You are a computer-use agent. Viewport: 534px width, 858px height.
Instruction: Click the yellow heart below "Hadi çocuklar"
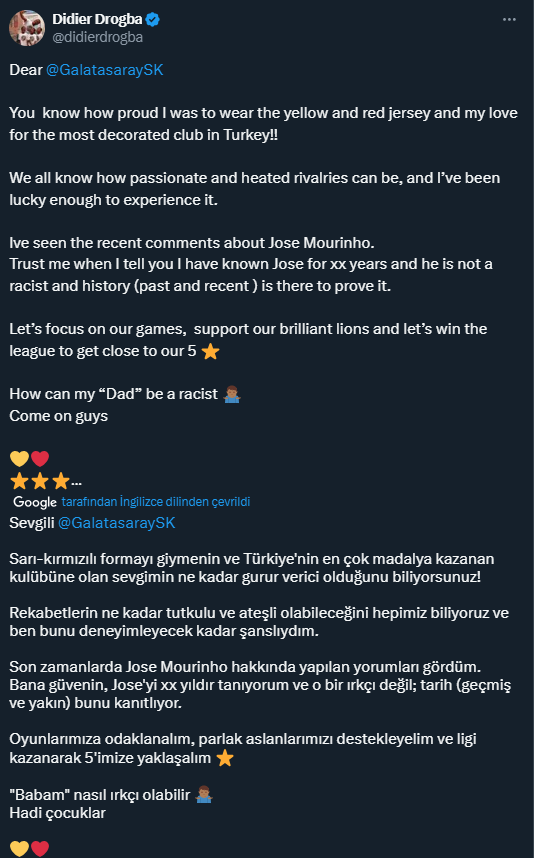[19, 848]
